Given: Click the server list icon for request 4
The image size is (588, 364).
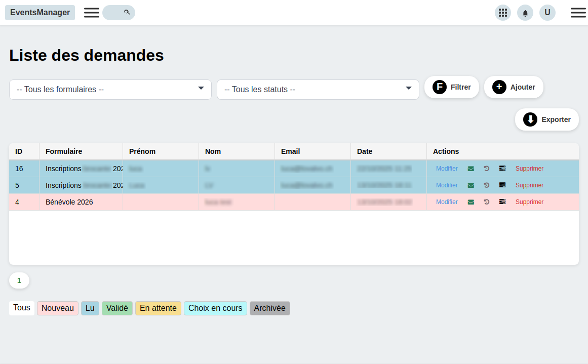Looking at the screenshot, I should (502, 202).
